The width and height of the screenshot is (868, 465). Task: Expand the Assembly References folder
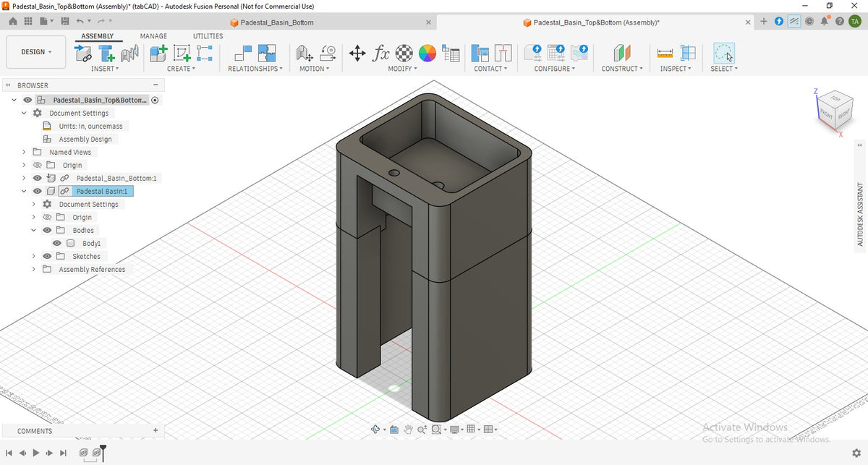point(34,269)
